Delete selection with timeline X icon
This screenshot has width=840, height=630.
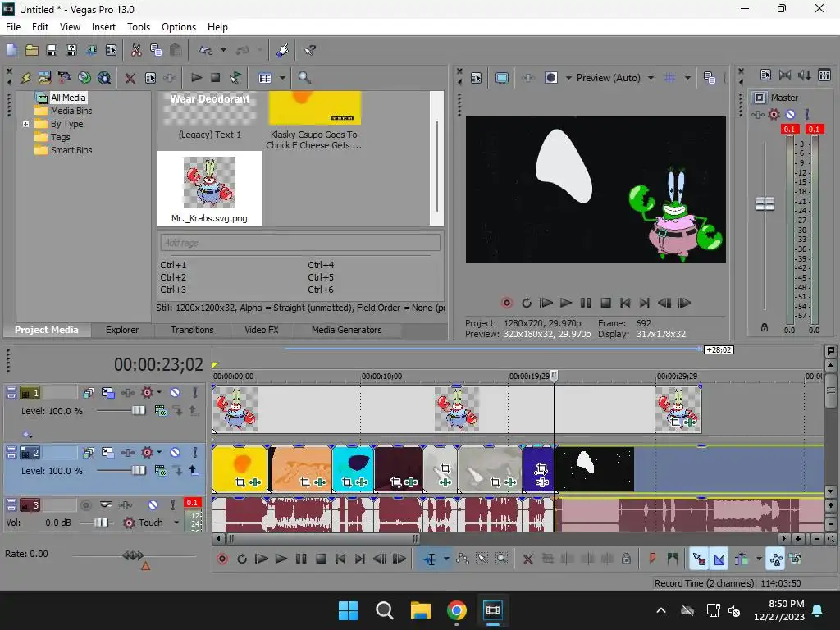pyautogui.click(x=527, y=559)
